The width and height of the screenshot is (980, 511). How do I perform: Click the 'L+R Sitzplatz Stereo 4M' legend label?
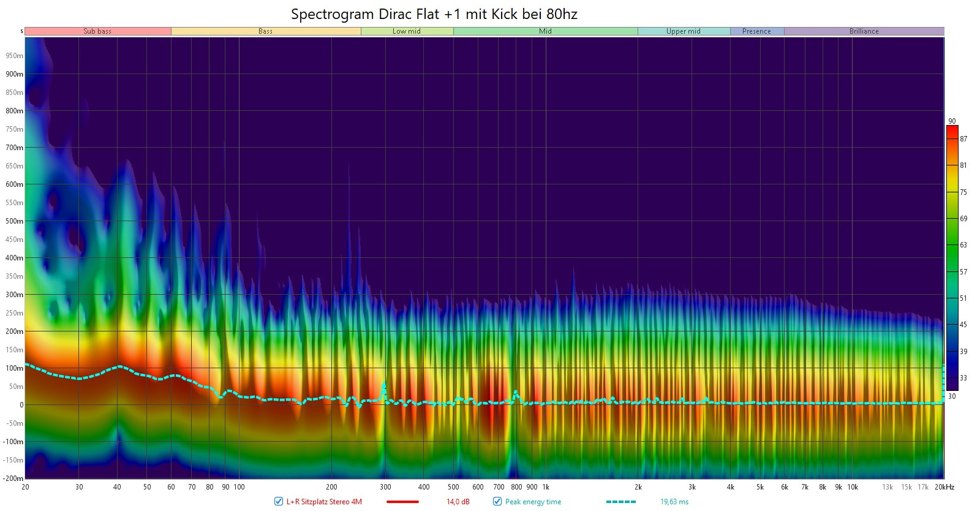(324, 502)
